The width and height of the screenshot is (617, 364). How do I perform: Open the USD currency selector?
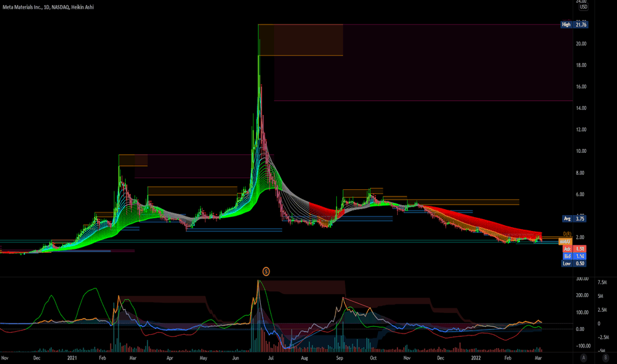tap(583, 7)
